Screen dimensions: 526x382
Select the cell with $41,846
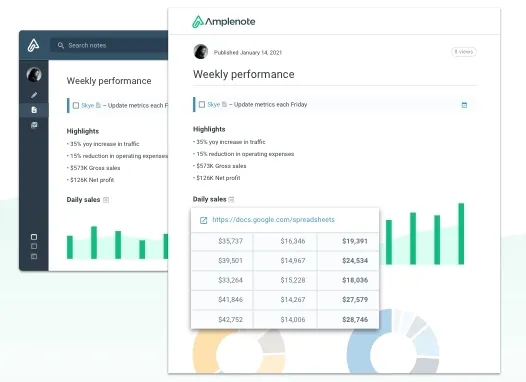click(222, 299)
